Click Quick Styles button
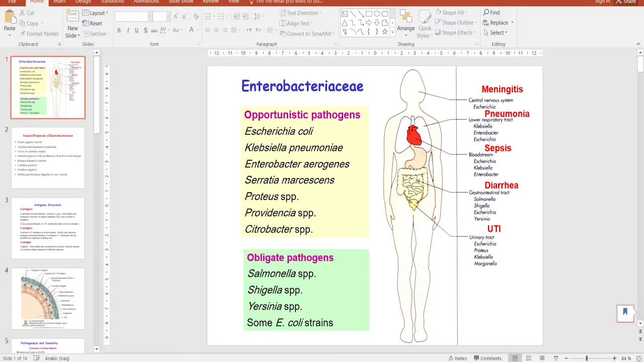Image resolution: width=644 pixels, height=362 pixels. pyautogui.click(x=425, y=24)
